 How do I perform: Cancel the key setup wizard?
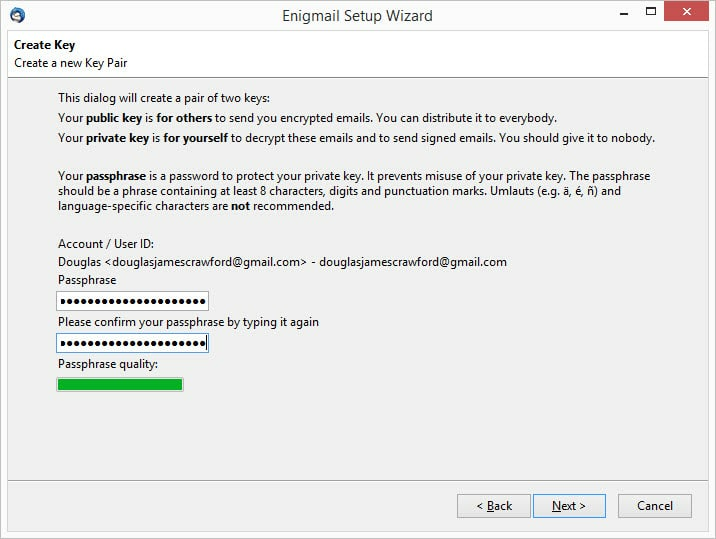coord(654,506)
